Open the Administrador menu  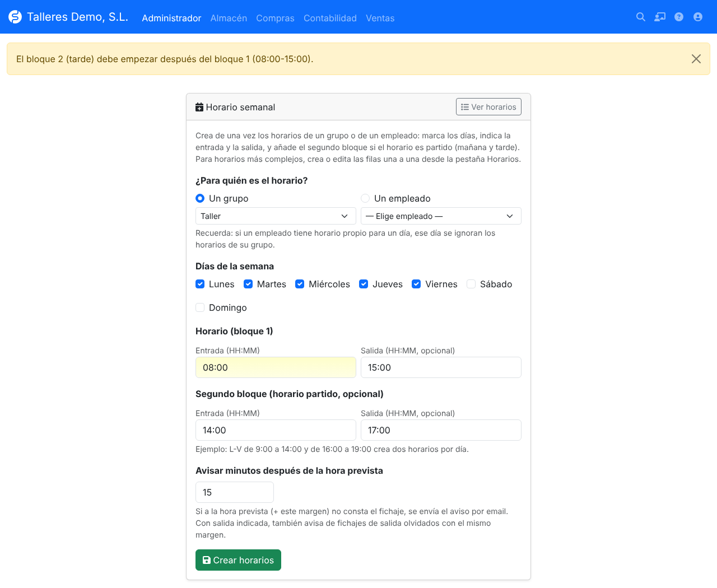(x=171, y=18)
